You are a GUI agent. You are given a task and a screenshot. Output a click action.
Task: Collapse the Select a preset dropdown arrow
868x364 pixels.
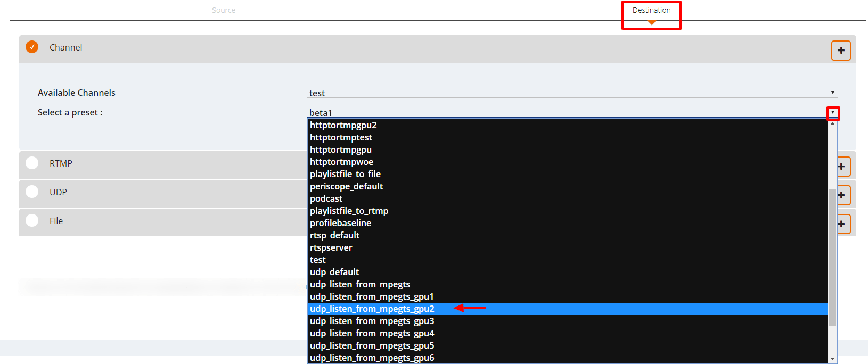tap(833, 113)
